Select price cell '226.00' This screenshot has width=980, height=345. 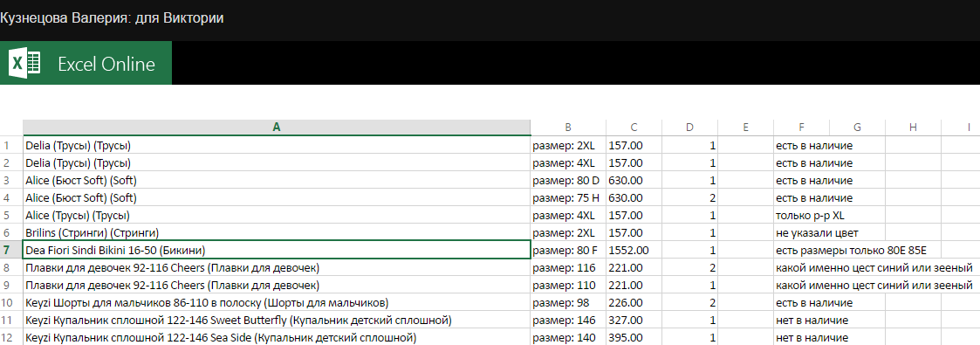coord(634,303)
